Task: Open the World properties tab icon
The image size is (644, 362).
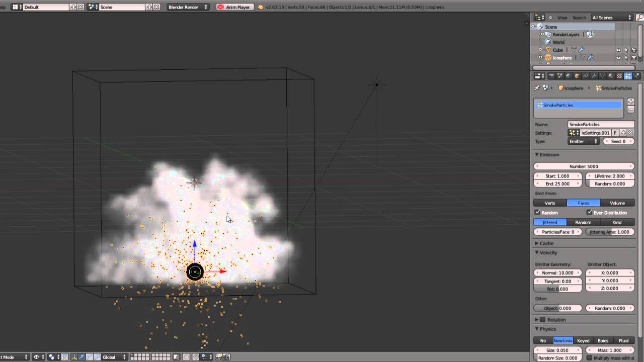Action: 569,76
